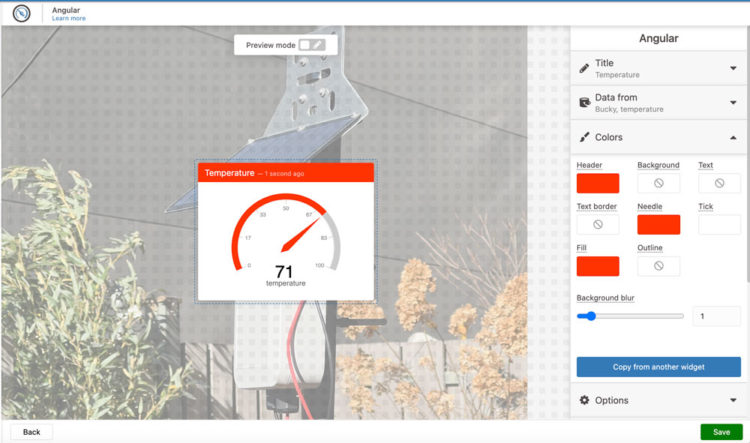Screen dimensions: 750x443
Task: Expand the Title section arrow
Action: coord(733,68)
